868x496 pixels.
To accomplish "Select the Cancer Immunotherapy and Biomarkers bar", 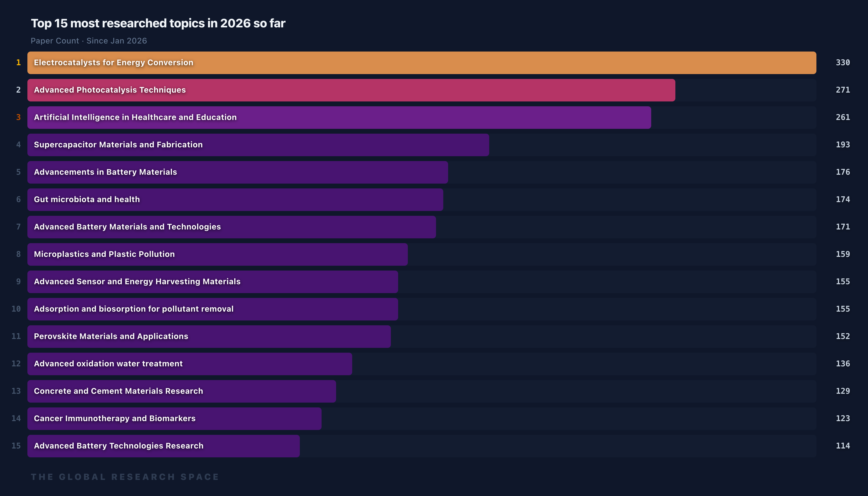I will [174, 418].
